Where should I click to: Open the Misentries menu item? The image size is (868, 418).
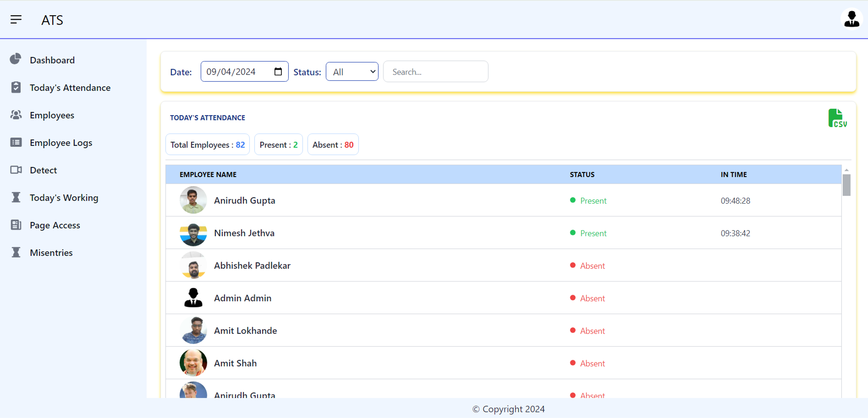51,253
